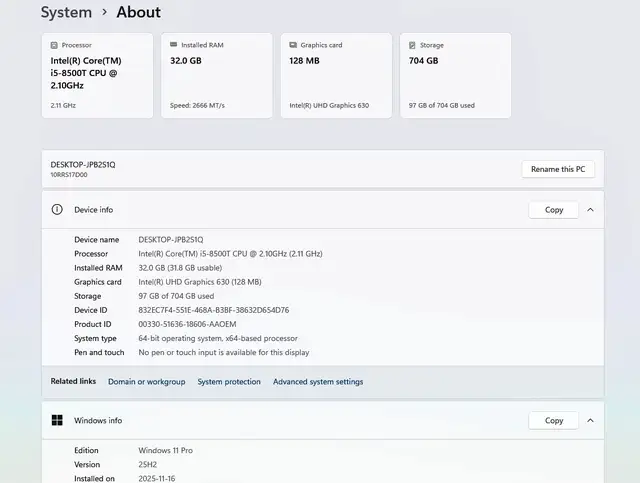The width and height of the screenshot is (640, 483).
Task: Select 64-bit operating system value
Action: 218,338
